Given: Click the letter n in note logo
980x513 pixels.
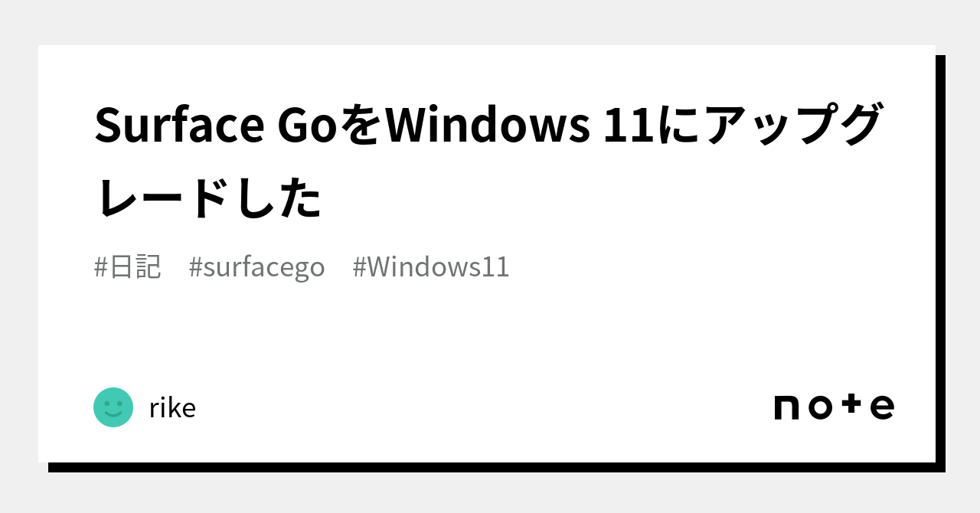Looking at the screenshot, I should pyautogui.click(x=787, y=408).
